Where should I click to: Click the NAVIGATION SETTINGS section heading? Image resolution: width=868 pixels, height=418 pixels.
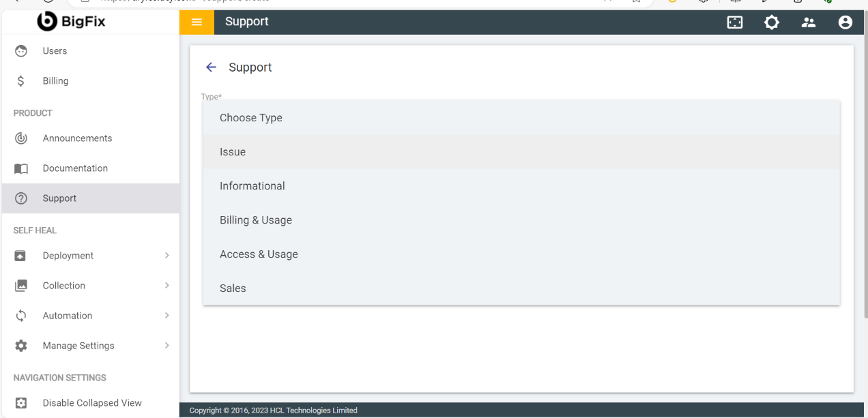[x=60, y=378]
